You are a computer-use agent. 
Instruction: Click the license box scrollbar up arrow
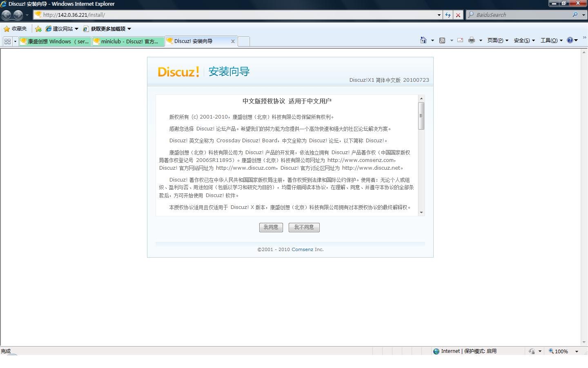(x=421, y=99)
